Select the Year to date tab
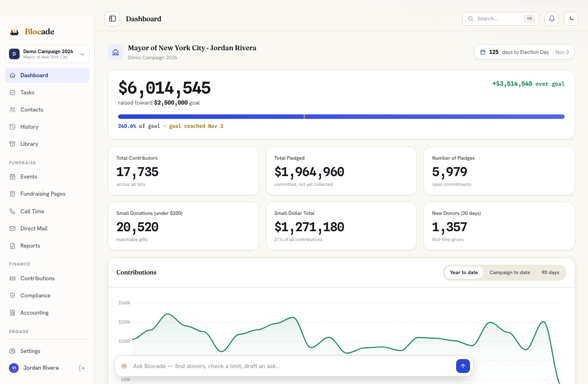Screen dimensions: 588x384 [464, 272]
